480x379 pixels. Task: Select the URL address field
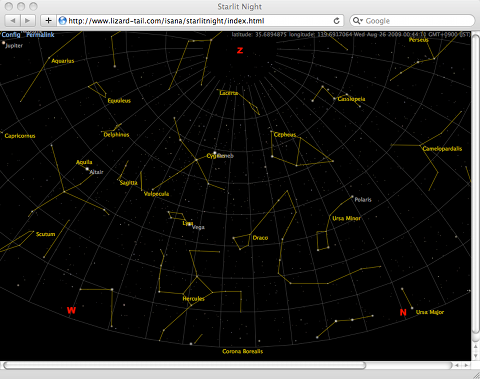pyautogui.click(x=199, y=21)
